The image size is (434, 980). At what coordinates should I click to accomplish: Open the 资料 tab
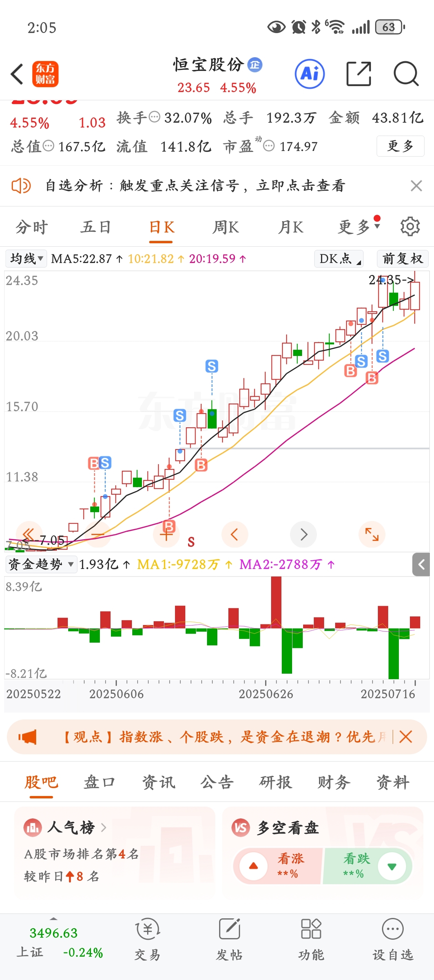click(393, 783)
